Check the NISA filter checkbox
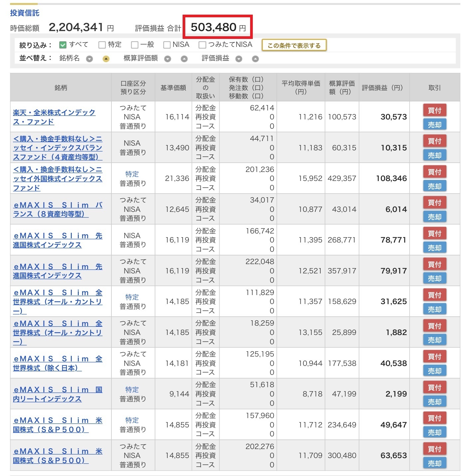The height and width of the screenshot is (476, 466). (x=167, y=45)
